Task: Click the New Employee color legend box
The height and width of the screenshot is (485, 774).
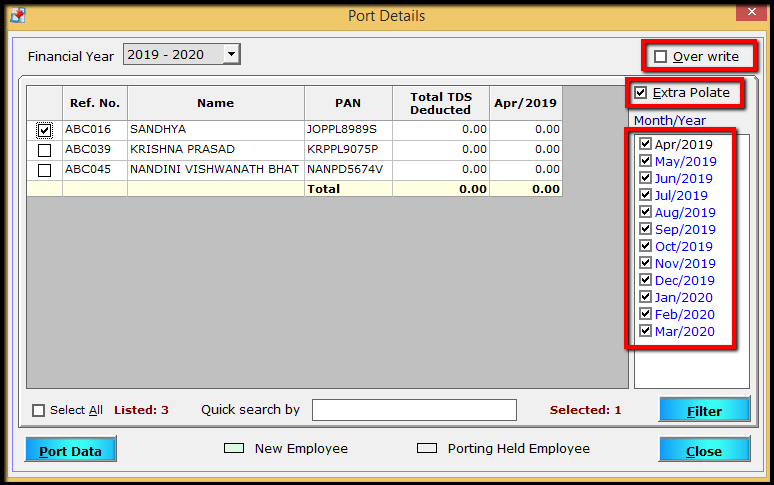Action: coord(234,448)
